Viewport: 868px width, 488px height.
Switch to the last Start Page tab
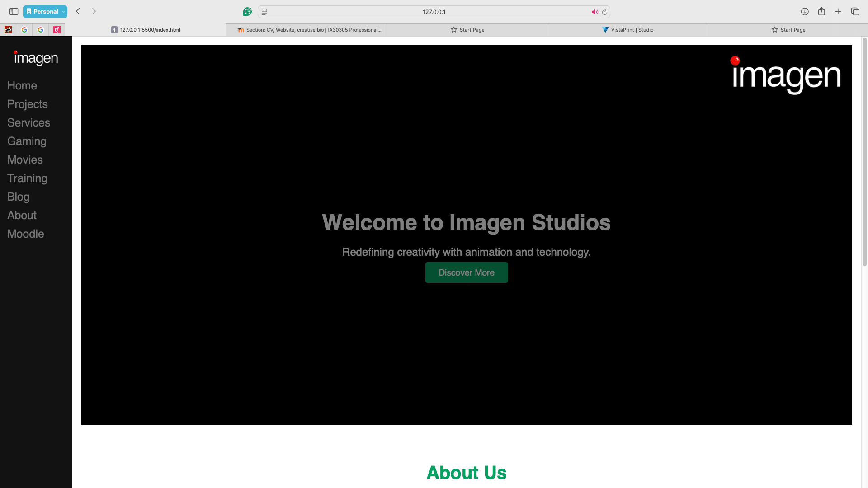point(788,30)
